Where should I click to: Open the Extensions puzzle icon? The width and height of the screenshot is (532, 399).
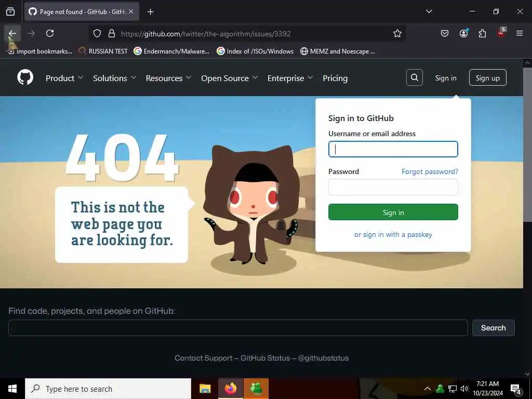pyautogui.click(x=482, y=33)
